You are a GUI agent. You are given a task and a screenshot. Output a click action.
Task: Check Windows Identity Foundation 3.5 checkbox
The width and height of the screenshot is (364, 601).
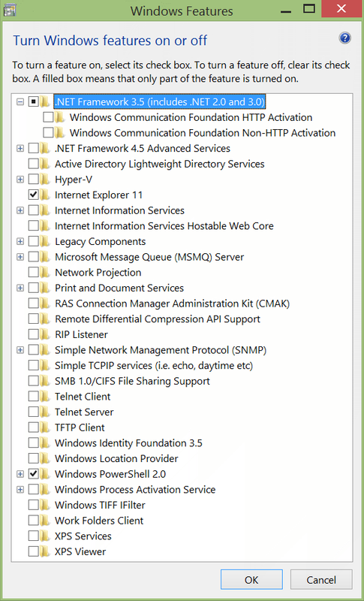(x=33, y=443)
